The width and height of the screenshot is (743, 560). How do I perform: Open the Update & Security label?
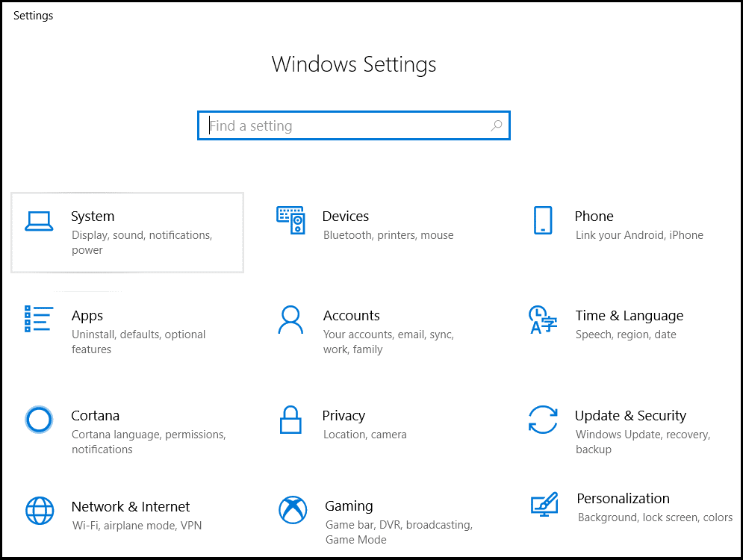coord(629,416)
